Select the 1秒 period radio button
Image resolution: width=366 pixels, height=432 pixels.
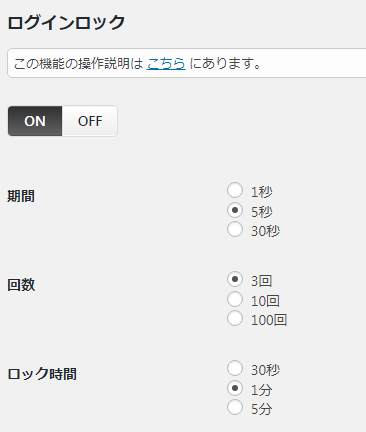tap(235, 190)
